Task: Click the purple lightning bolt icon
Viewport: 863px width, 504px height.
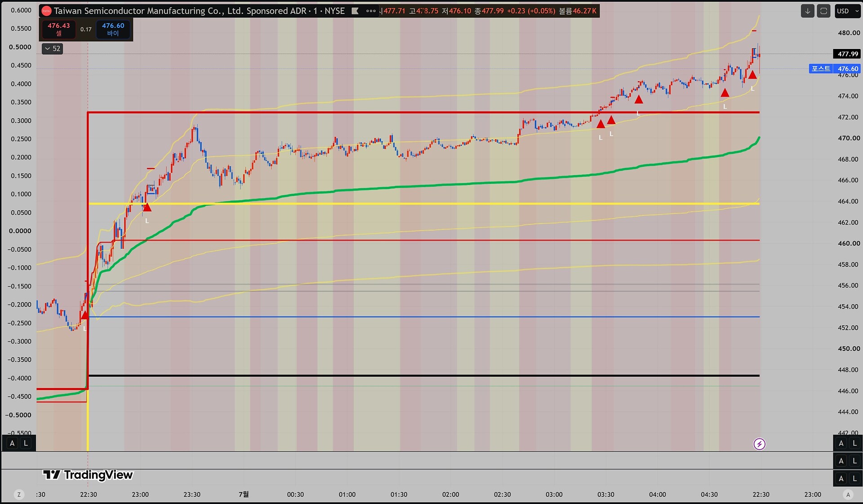Action: pyautogui.click(x=759, y=444)
